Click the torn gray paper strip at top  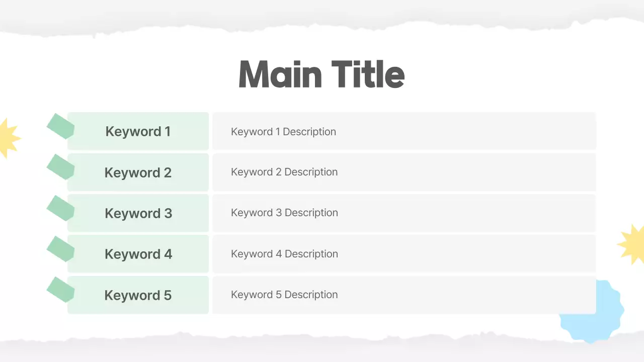(322, 14)
